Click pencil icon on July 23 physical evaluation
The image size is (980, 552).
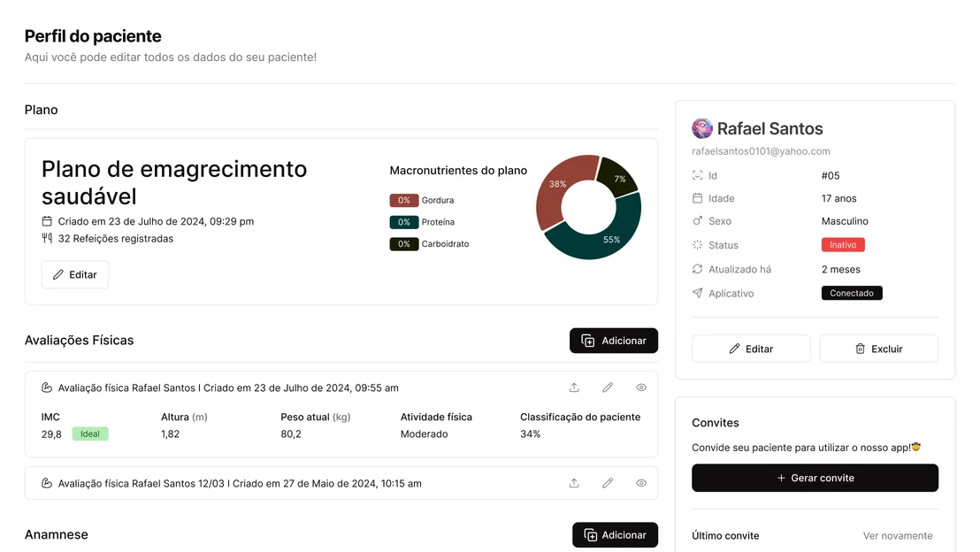pyautogui.click(x=608, y=387)
